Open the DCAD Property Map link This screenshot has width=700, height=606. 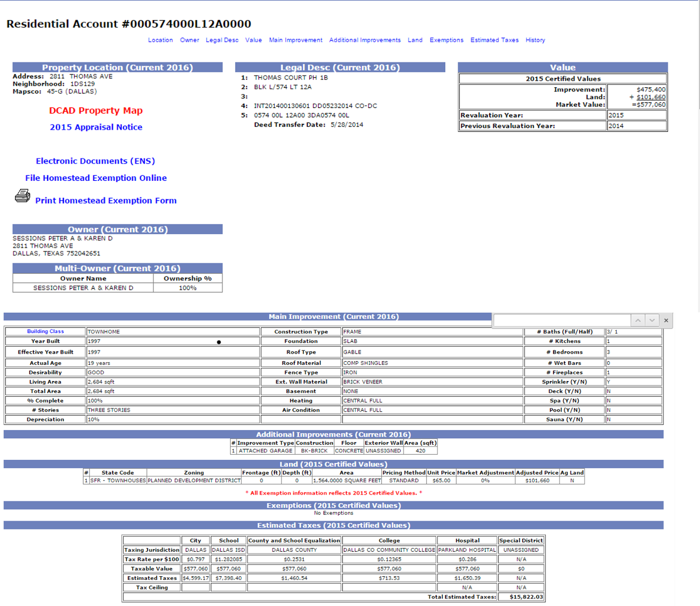pos(96,110)
